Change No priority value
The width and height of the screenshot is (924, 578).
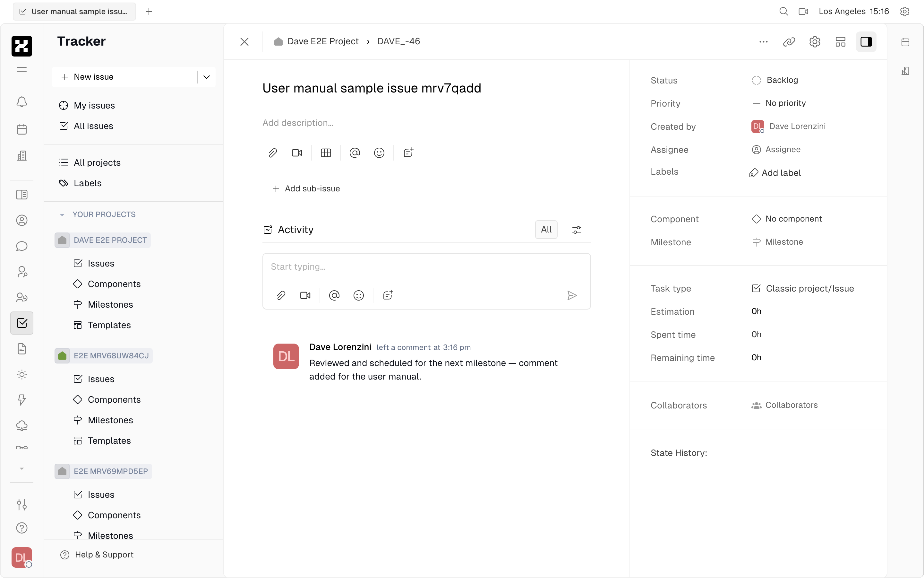tap(779, 103)
